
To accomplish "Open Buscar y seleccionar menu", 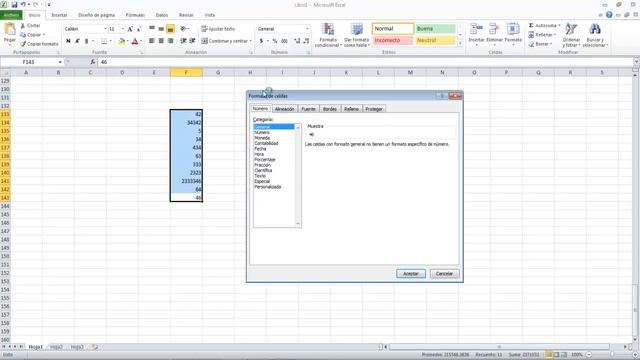I will [595, 35].
